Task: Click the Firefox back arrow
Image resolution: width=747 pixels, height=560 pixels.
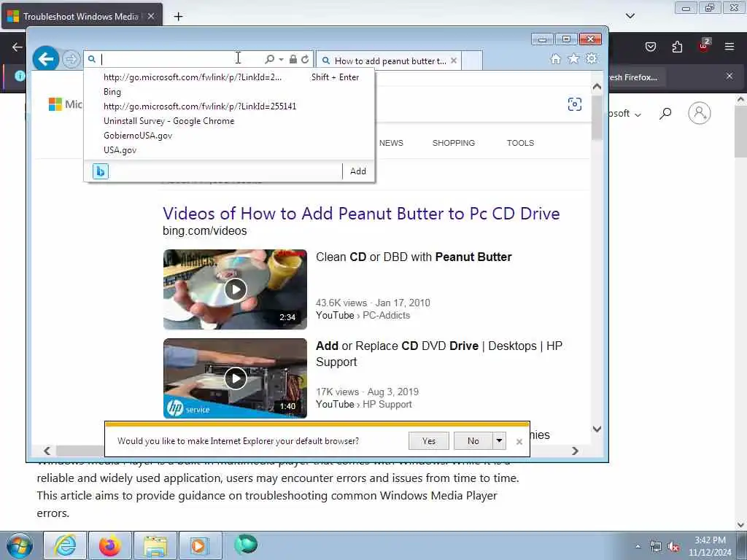Action: click(x=18, y=47)
